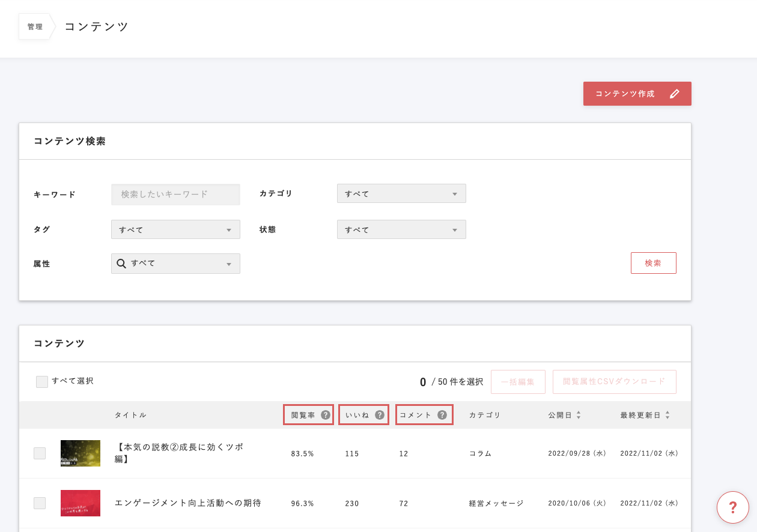This screenshot has height=532, width=757.
Task: Click the help icon next to いいね
Action: click(380, 415)
